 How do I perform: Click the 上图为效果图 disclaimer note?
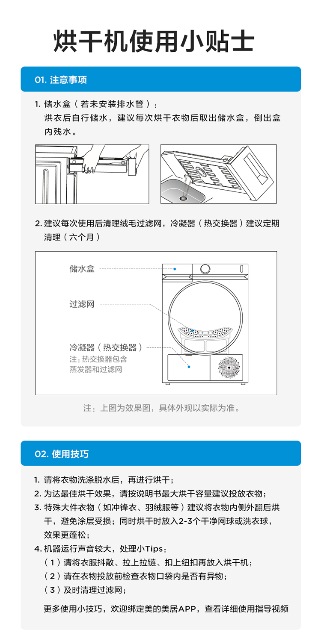coord(161,408)
